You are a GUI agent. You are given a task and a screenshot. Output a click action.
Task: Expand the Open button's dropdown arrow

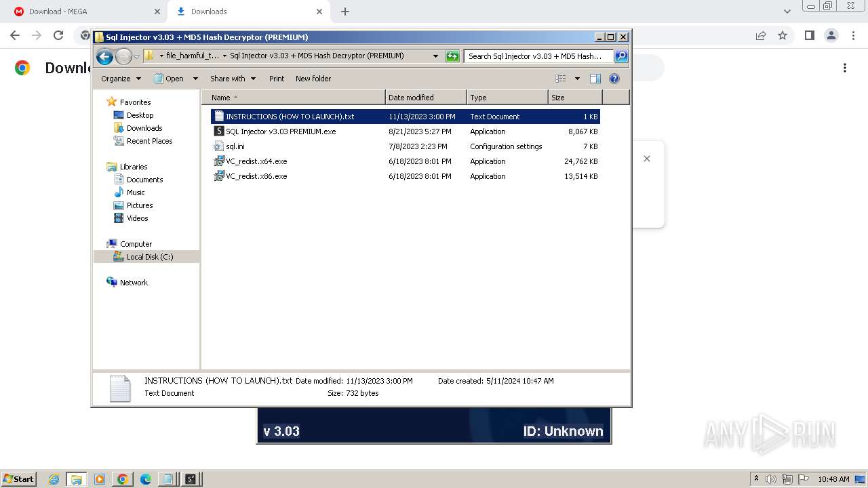[195, 79]
